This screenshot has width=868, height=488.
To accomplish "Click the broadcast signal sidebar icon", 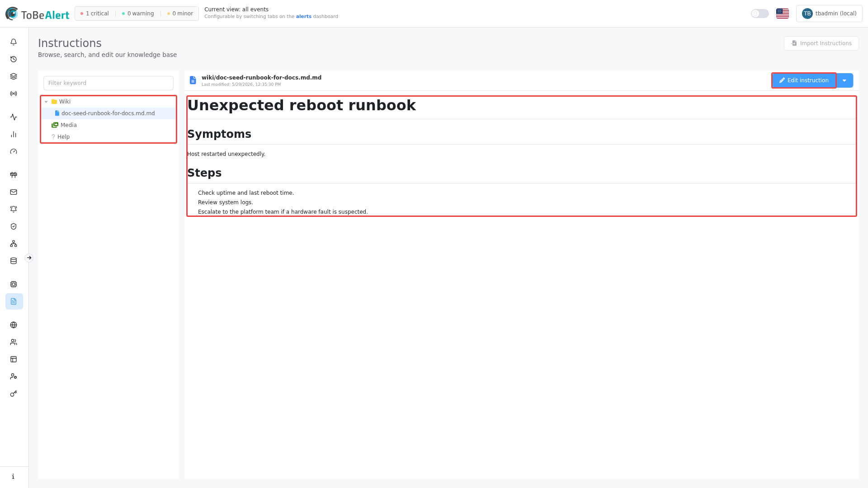I will tap(14, 94).
